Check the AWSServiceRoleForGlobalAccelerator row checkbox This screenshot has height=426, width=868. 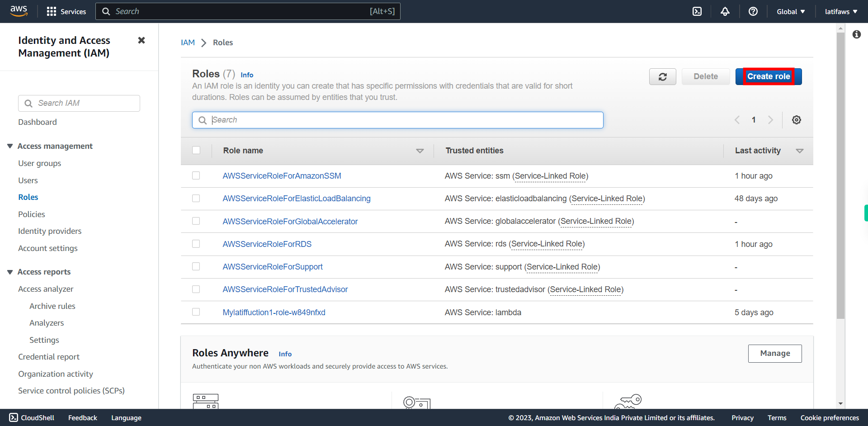click(x=196, y=221)
